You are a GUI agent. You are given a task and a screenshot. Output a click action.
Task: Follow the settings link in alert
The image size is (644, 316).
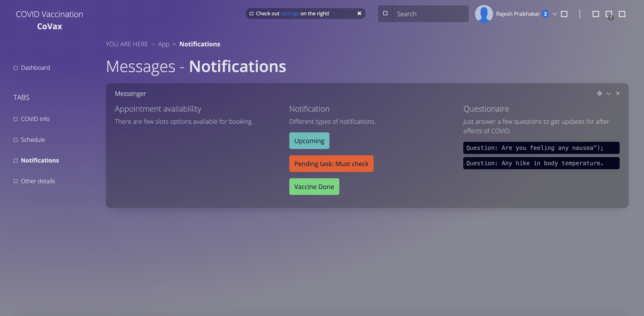click(x=290, y=14)
